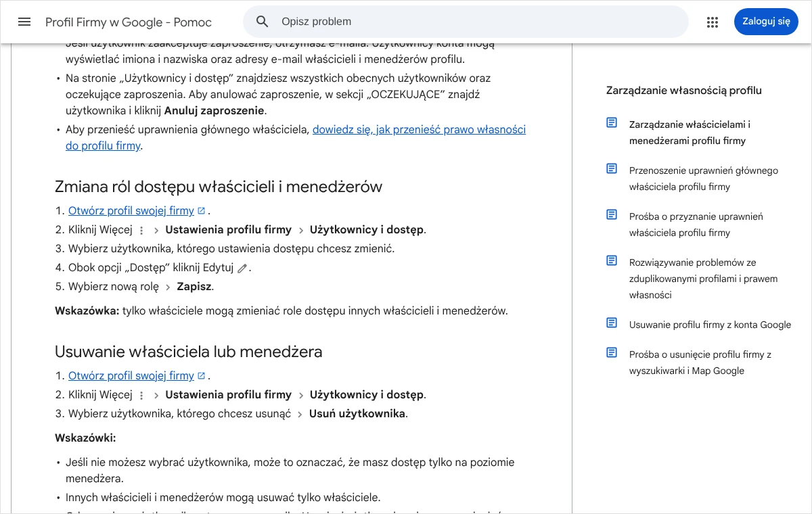Click the Zarządzanie własnością profilu heading
812x514 pixels.
pyautogui.click(x=684, y=90)
